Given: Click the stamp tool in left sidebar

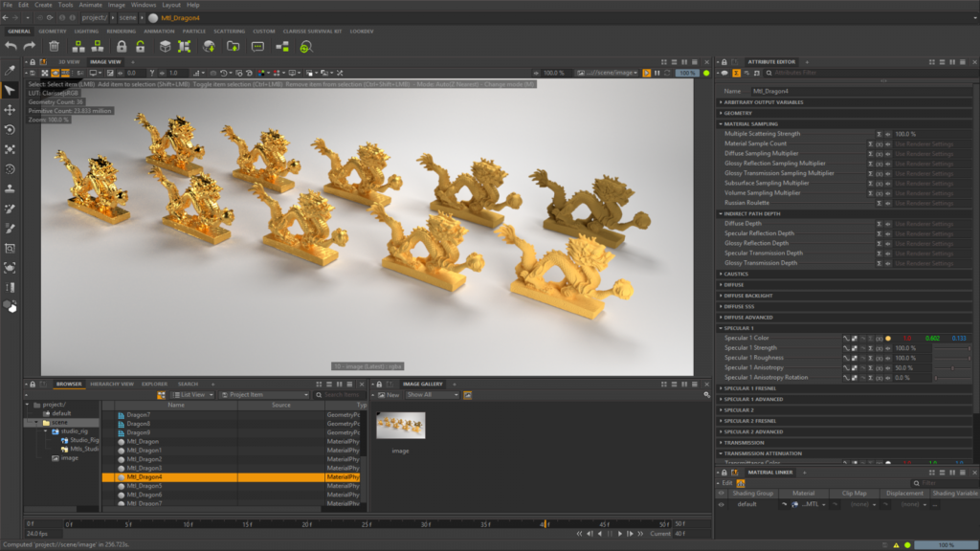Looking at the screenshot, I should [x=10, y=188].
